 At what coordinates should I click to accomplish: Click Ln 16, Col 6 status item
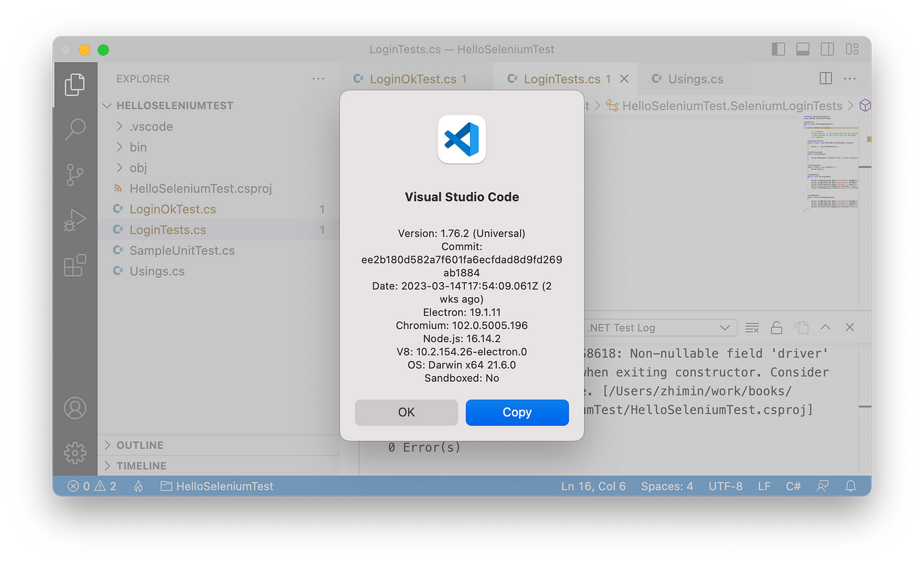[x=593, y=486]
